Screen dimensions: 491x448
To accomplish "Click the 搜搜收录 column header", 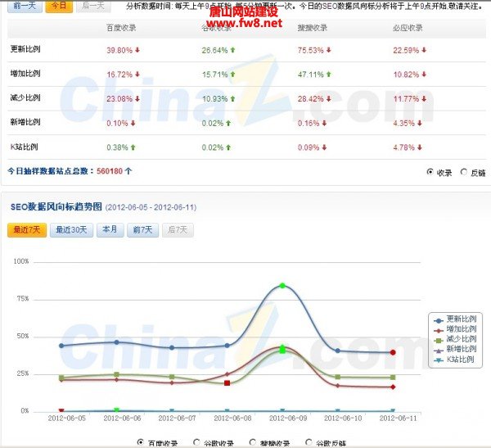I will tap(313, 28).
